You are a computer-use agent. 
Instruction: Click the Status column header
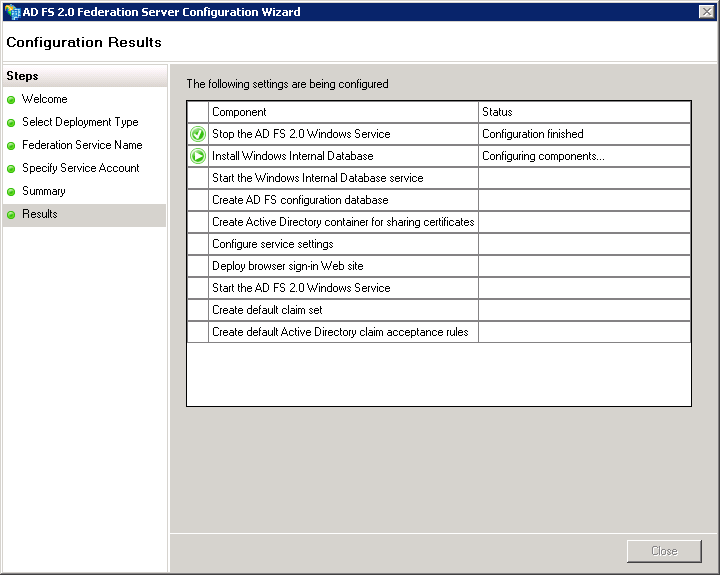584,112
